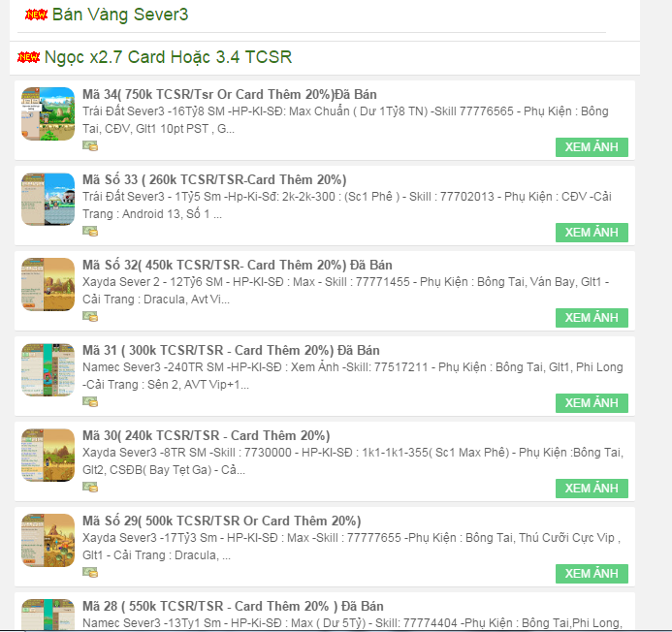View images of Mã Số 29 account
The width and height of the screenshot is (672, 632).
[592, 573]
